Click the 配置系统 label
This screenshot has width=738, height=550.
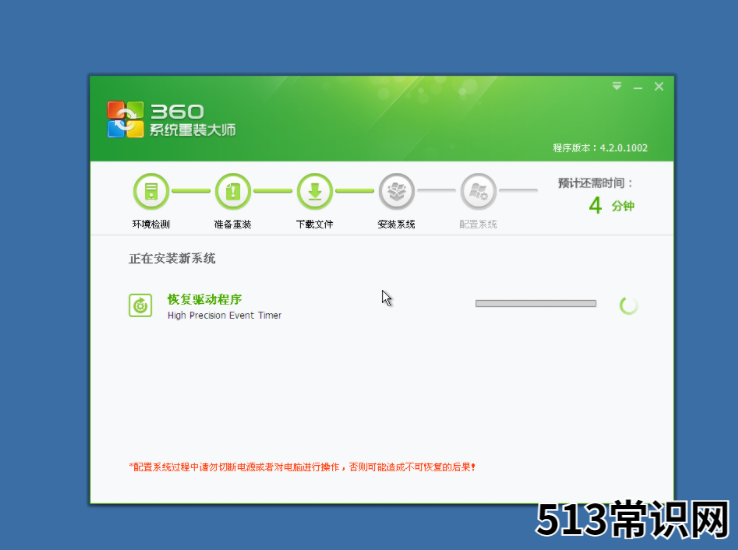(478, 224)
